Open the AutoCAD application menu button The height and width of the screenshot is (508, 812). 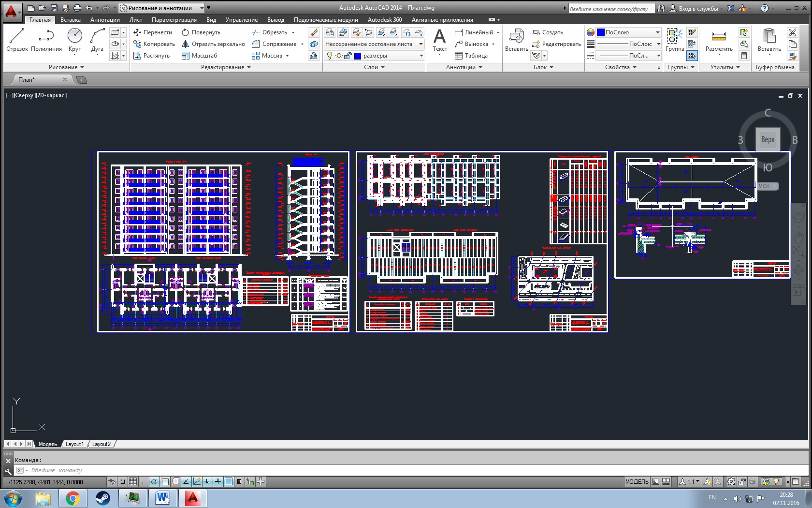12,12
